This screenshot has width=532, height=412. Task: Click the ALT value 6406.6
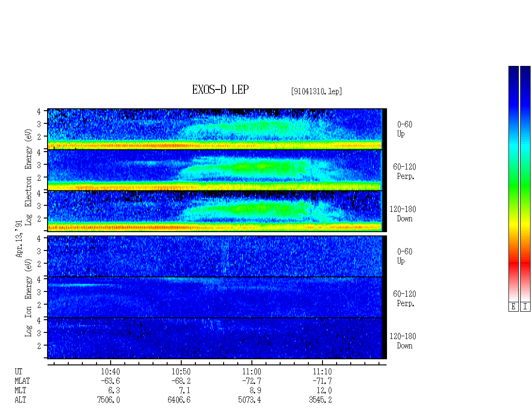click(x=179, y=400)
